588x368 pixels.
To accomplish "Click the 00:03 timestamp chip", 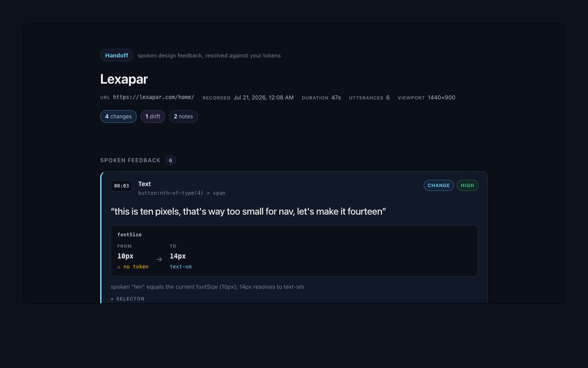I will click(122, 186).
